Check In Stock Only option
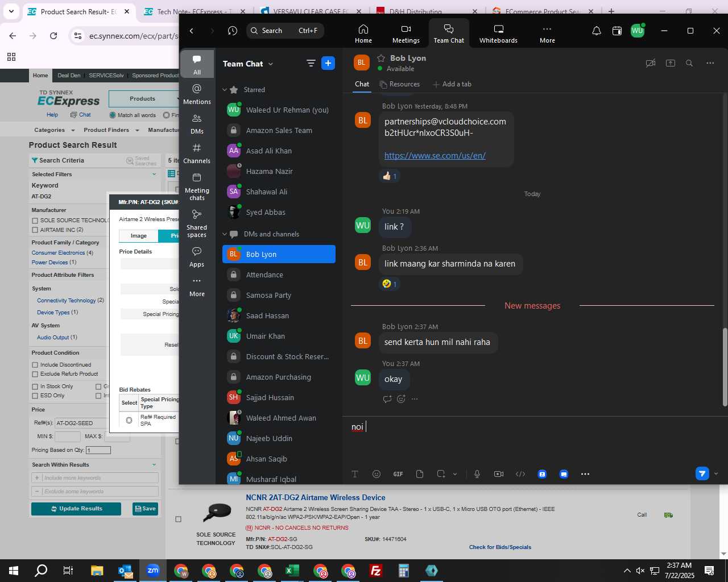 35,386
